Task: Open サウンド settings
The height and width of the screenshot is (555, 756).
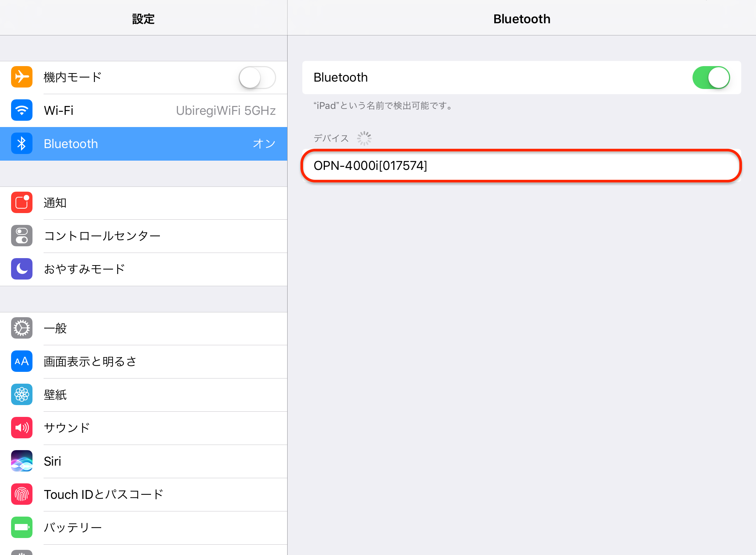Action: click(x=144, y=428)
